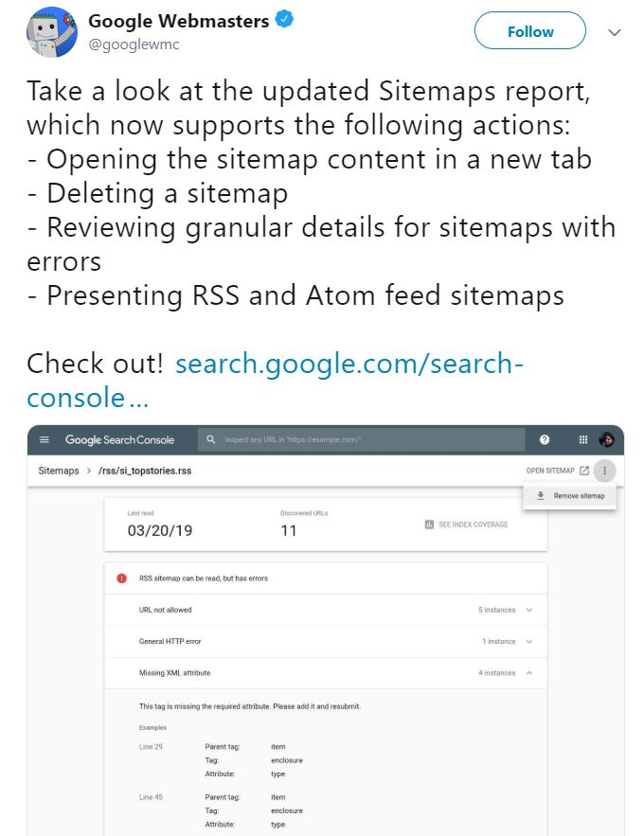This screenshot has width=644, height=836.
Task: Open the sitemap overflow three-dot menu
Action: [x=604, y=471]
